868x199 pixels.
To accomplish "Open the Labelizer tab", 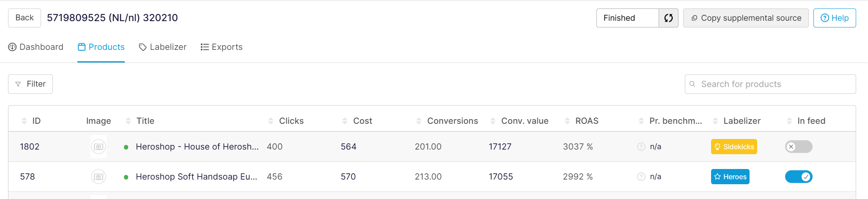I will (163, 47).
